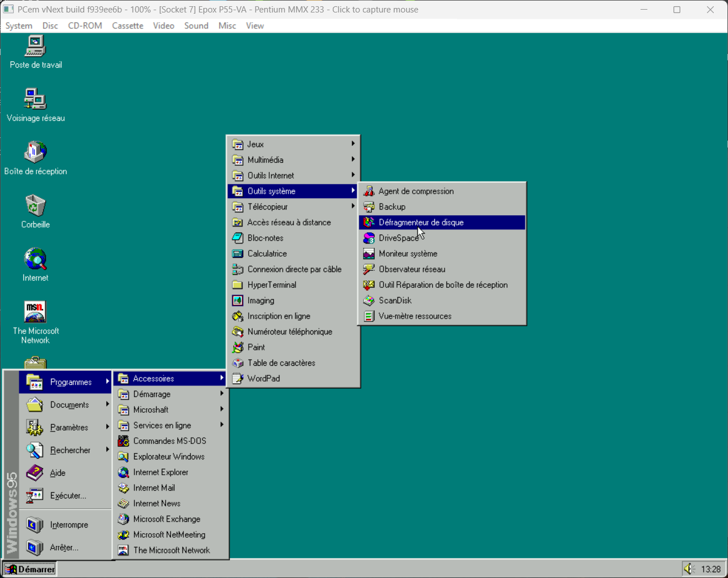The width and height of the screenshot is (728, 578).
Task: Open the PCem Sound menu
Action: point(196,26)
